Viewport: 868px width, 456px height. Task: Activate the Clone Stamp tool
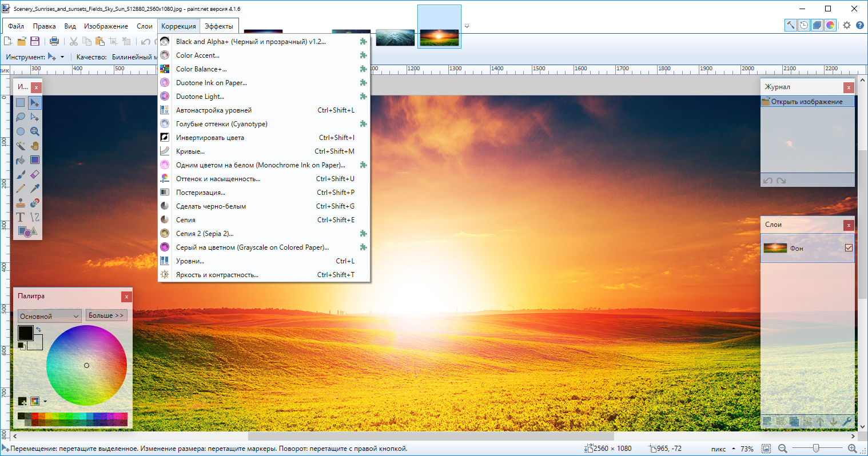pyautogui.click(x=21, y=203)
